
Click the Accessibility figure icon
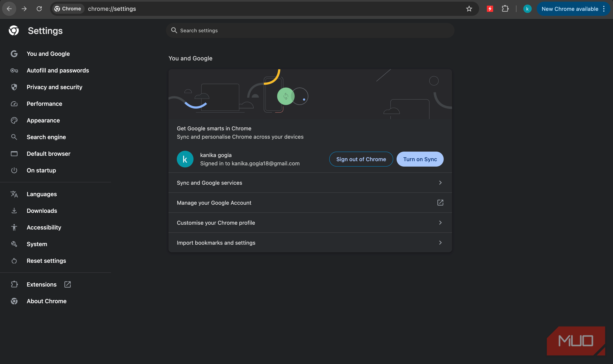14,227
